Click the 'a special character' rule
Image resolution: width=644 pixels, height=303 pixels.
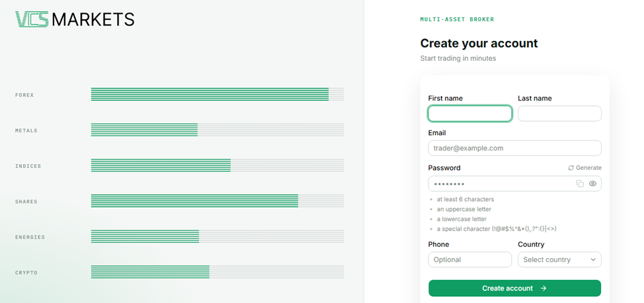(497, 229)
